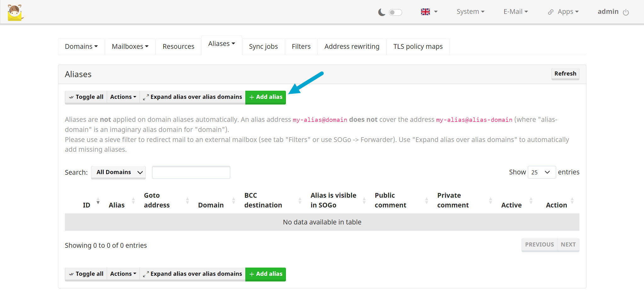This screenshot has height=306, width=644.
Task: Click bottom Toggle all button
Action: click(86, 274)
